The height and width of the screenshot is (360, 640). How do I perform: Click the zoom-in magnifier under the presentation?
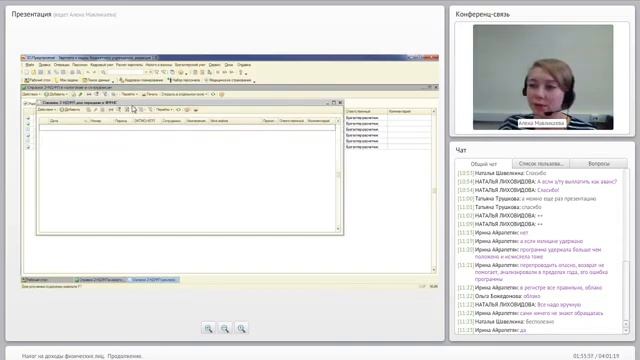coord(209,328)
